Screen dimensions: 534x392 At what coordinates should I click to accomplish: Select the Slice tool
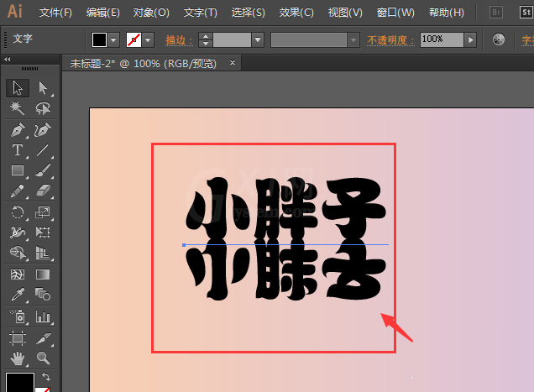coord(43,338)
